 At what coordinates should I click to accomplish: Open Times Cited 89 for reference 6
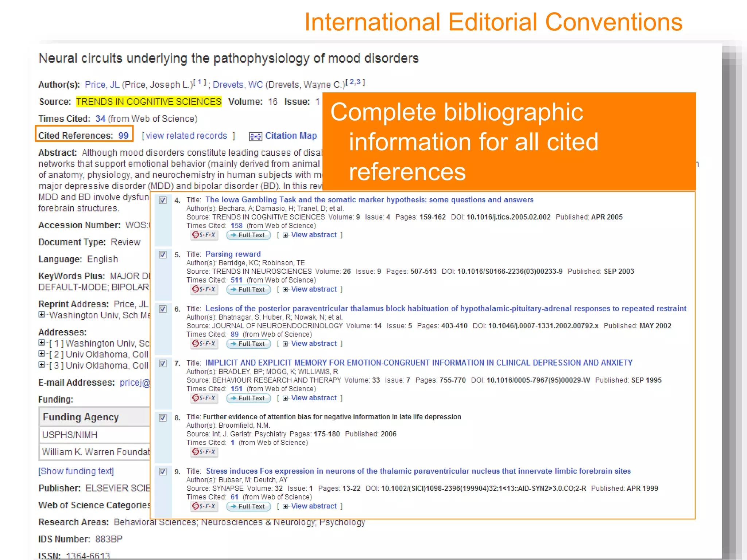click(x=235, y=334)
